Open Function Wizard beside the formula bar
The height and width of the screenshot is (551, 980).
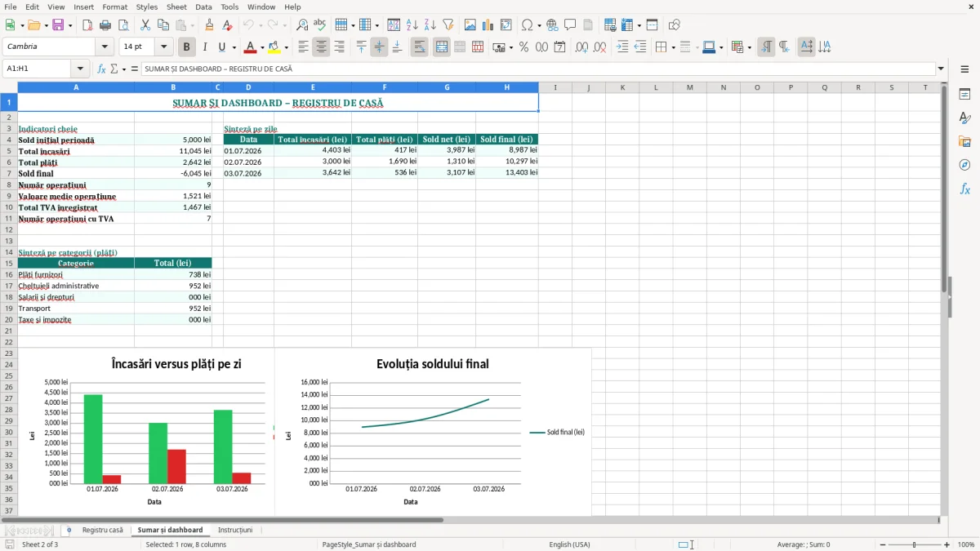click(102, 69)
